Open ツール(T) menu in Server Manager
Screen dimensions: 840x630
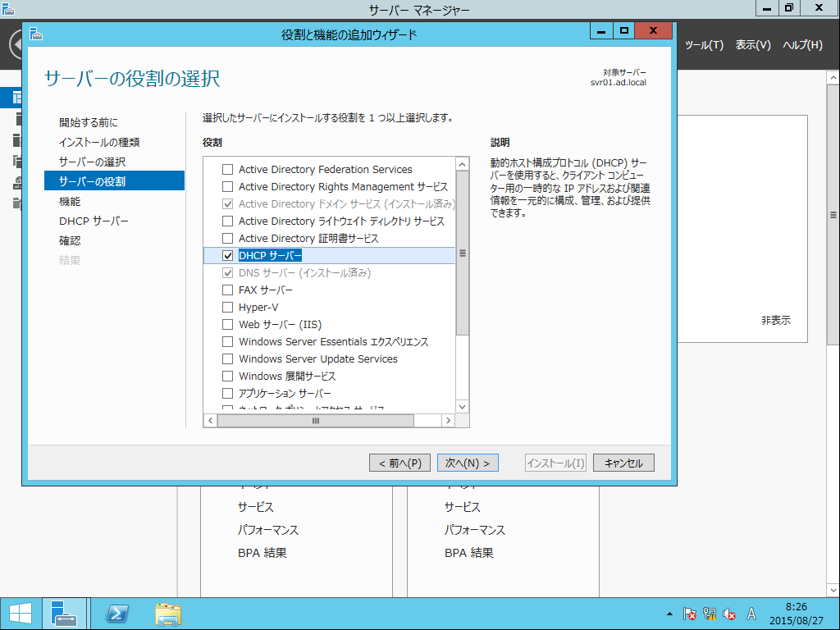pos(704,45)
